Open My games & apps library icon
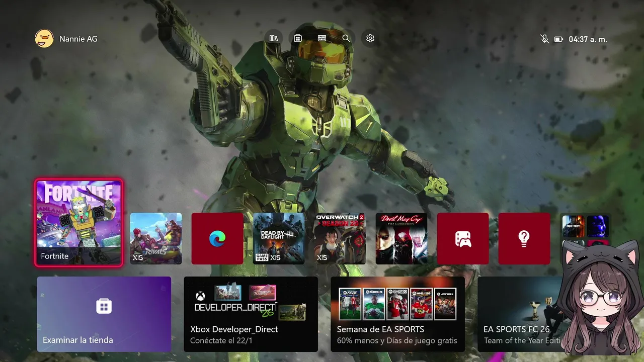 pyautogui.click(x=274, y=38)
